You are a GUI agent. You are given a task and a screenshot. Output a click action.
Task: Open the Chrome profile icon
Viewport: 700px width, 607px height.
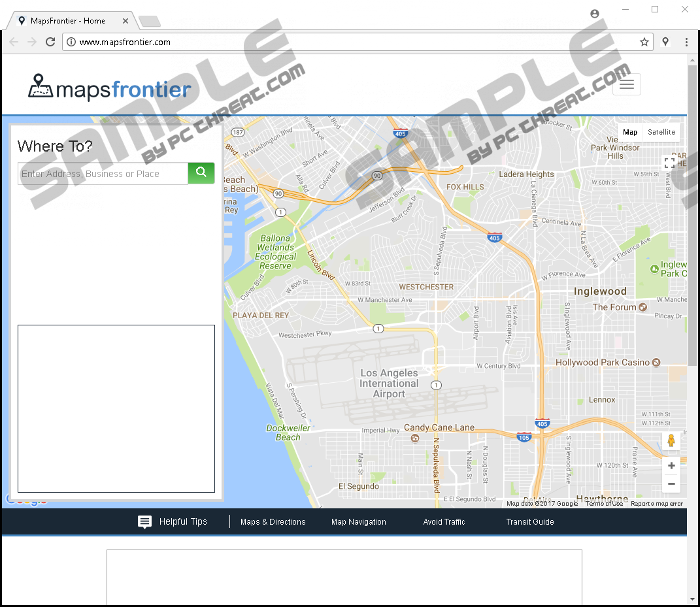[595, 14]
